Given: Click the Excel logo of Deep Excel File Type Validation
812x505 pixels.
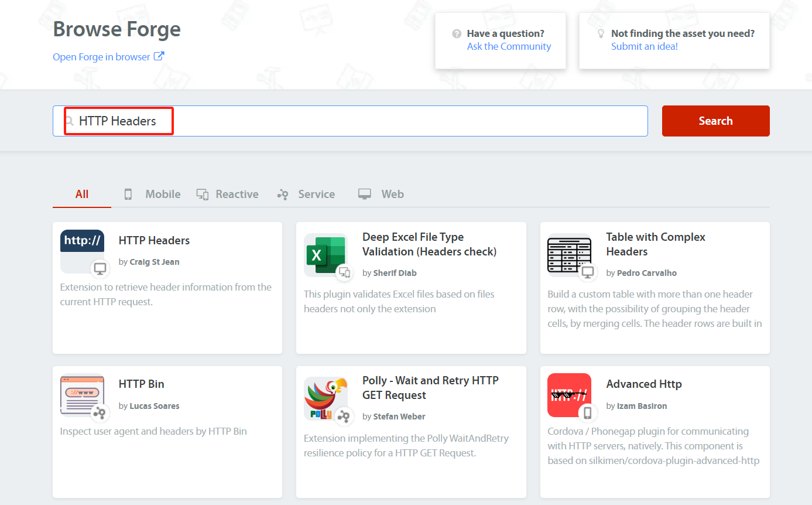Looking at the screenshot, I should [x=326, y=255].
